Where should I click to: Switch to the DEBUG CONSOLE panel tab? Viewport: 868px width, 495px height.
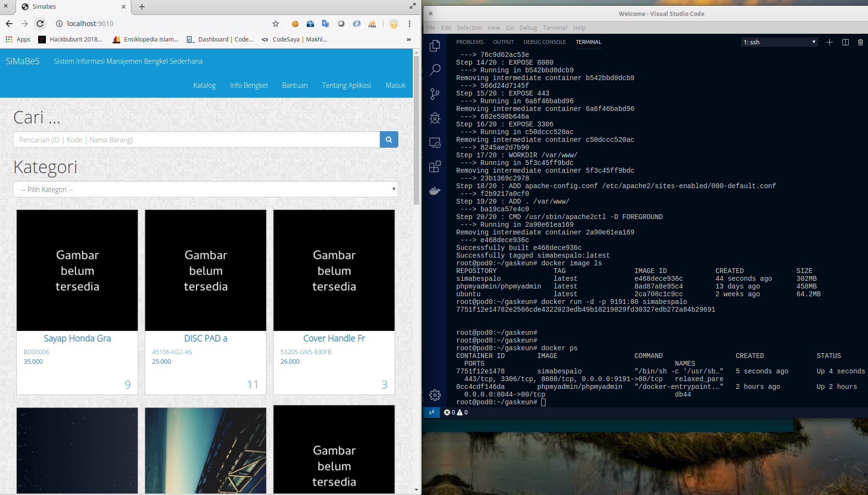point(545,42)
